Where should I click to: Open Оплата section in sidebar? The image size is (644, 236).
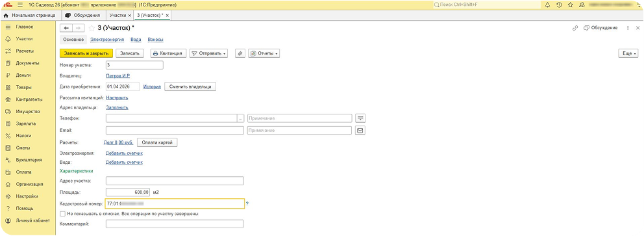(24, 172)
